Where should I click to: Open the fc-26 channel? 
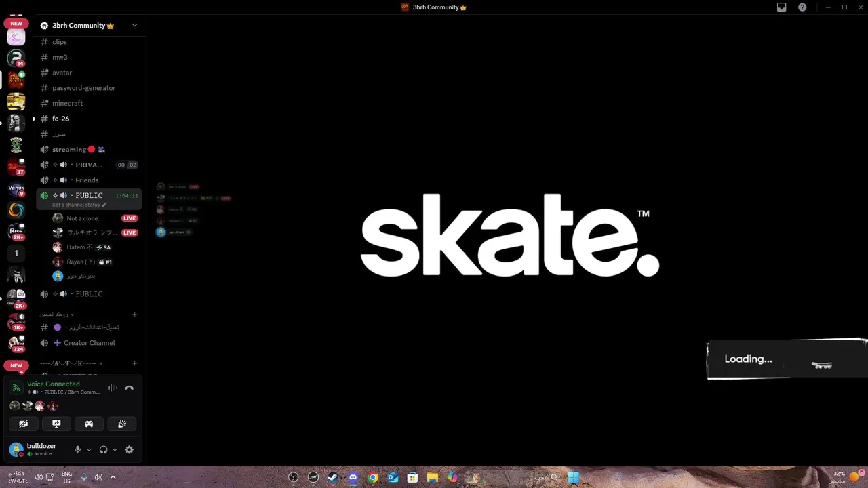tap(89, 119)
